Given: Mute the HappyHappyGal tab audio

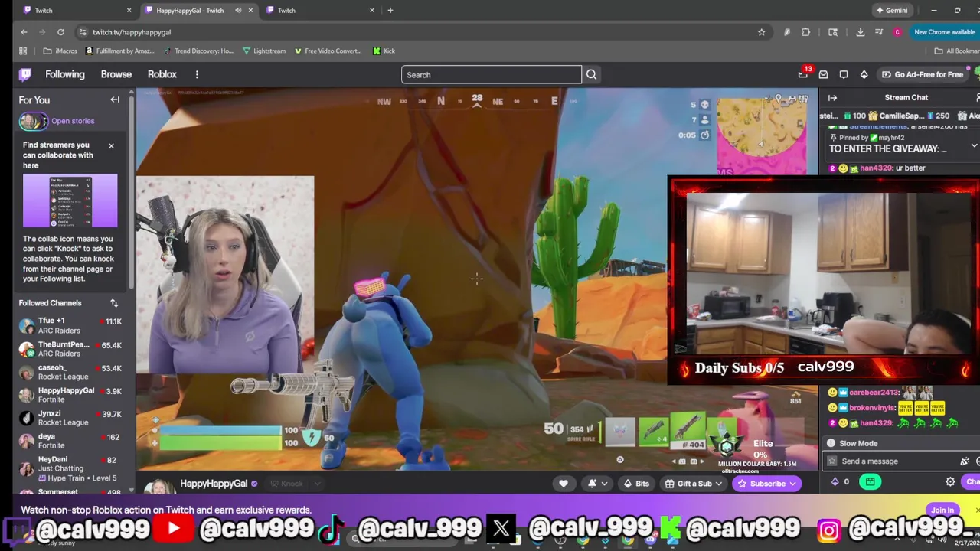Looking at the screenshot, I should 238,10.
